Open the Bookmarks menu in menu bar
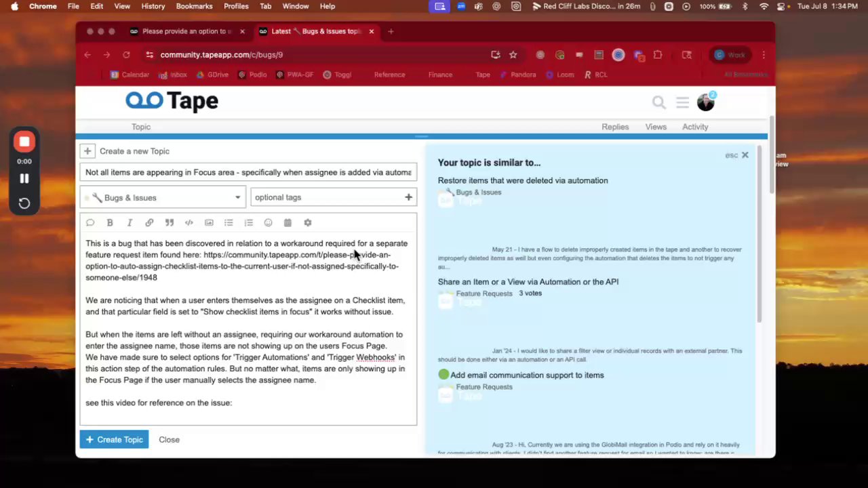 tap(194, 6)
